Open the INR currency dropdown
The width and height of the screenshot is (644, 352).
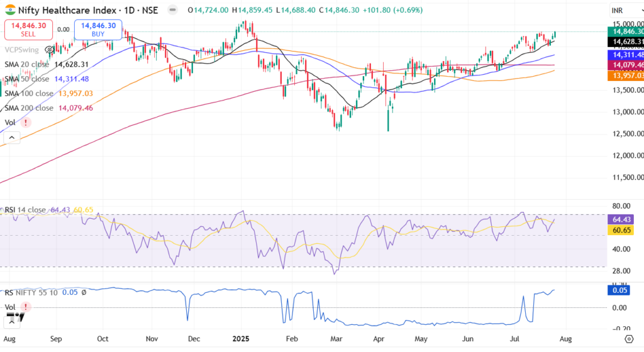click(x=627, y=10)
